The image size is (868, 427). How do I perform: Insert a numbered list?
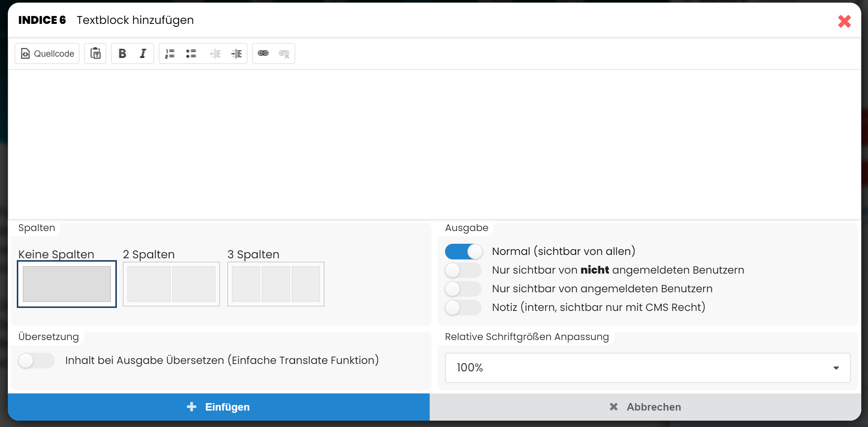(170, 54)
